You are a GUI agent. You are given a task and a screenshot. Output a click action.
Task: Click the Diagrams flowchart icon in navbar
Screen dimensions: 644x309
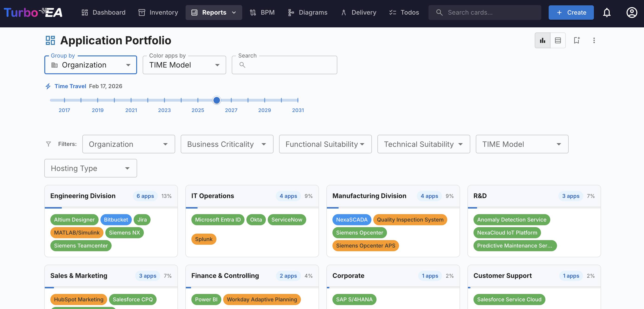pyautogui.click(x=307, y=12)
